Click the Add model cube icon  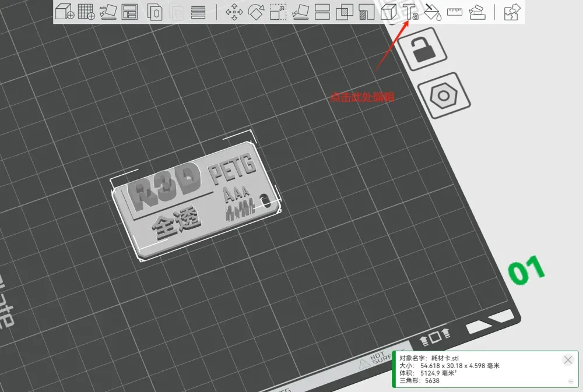[x=65, y=12]
